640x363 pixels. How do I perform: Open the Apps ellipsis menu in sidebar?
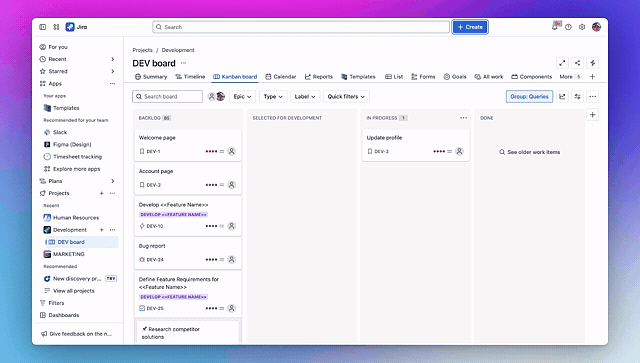[x=113, y=84]
